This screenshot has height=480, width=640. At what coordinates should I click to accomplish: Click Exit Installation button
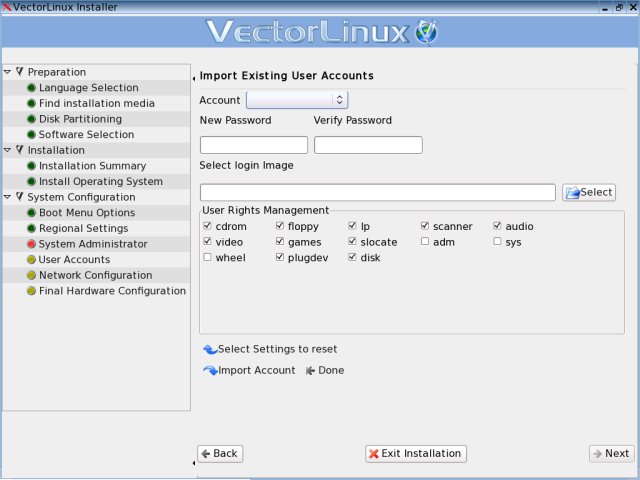pyautogui.click(x=416, y=454)
